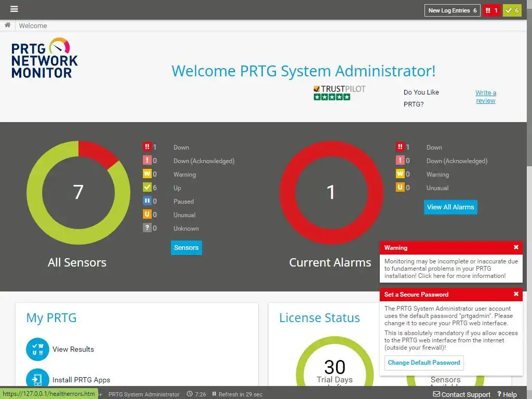Select orange Unusual icon in All Sensors
The height and width of the screenshot is (399, 532).
click(147, 215)
